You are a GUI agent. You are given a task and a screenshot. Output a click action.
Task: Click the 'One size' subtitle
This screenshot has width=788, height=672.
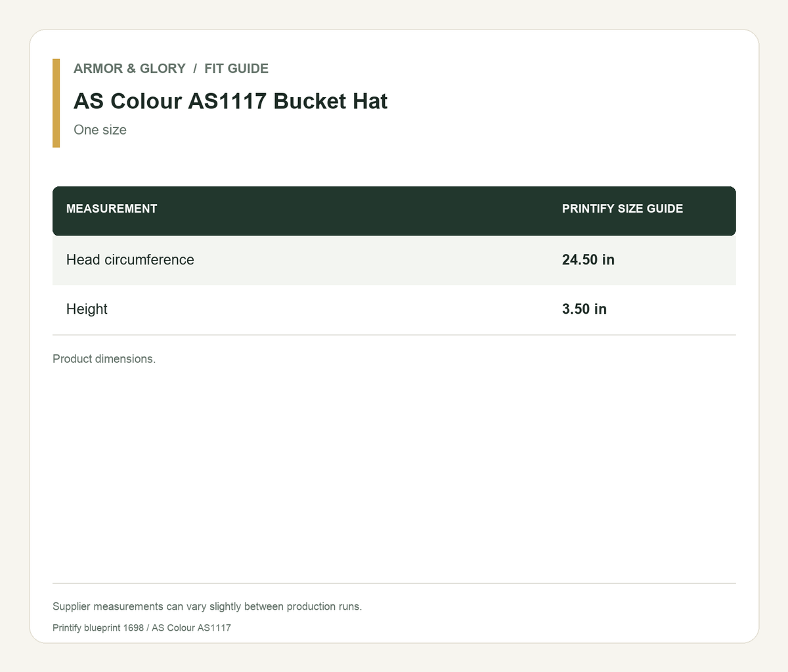point(100,130)
